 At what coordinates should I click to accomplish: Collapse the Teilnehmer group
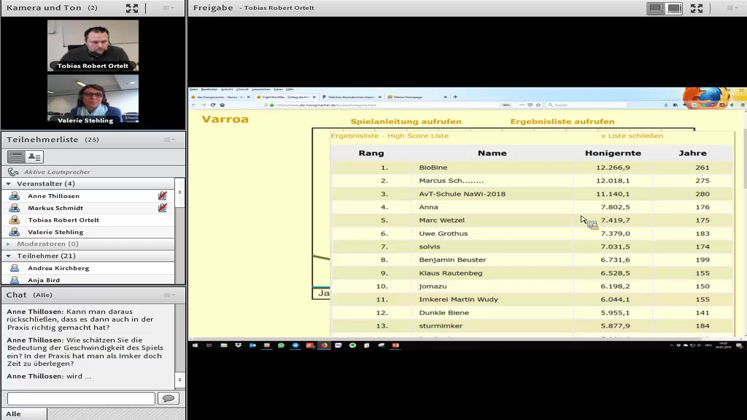coord(9,256)
